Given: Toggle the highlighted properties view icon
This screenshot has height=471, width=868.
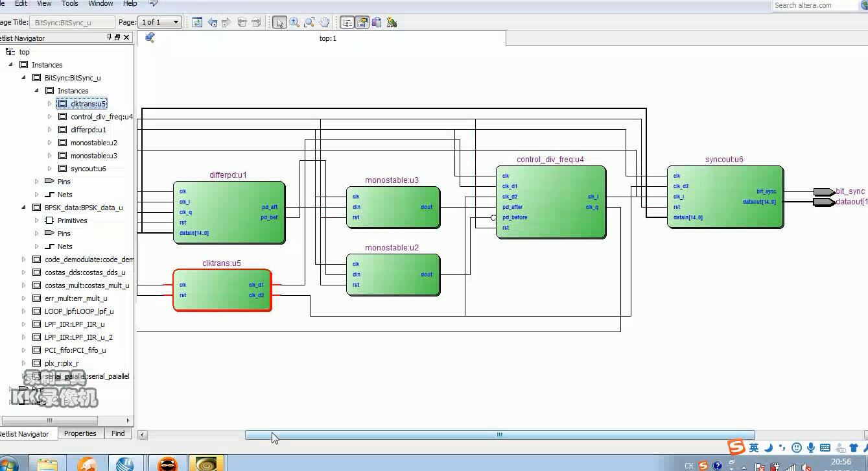Looking at the screenshot, I should tap(362, 22).
